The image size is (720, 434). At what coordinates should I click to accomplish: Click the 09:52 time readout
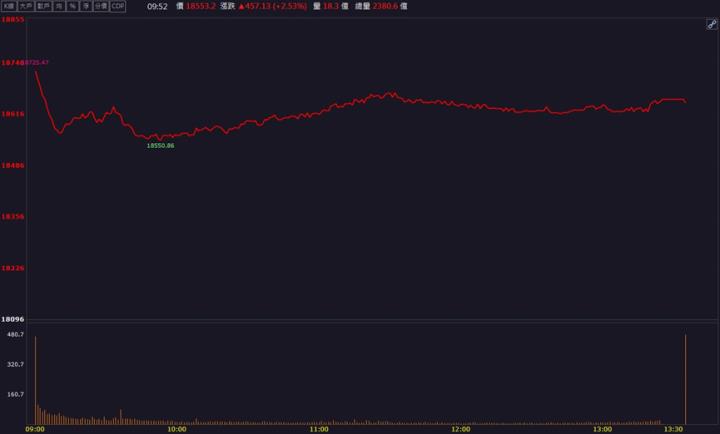[x=157, y=6]
